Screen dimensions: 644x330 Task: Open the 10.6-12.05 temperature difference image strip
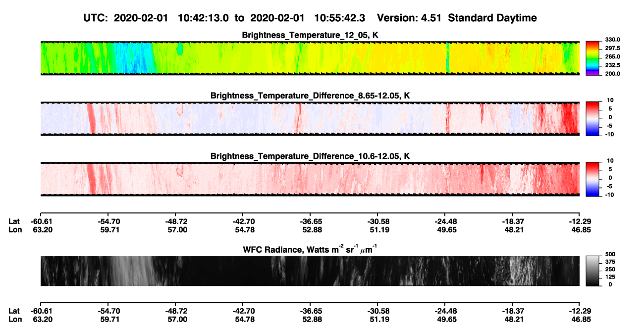tap(310, 179)
